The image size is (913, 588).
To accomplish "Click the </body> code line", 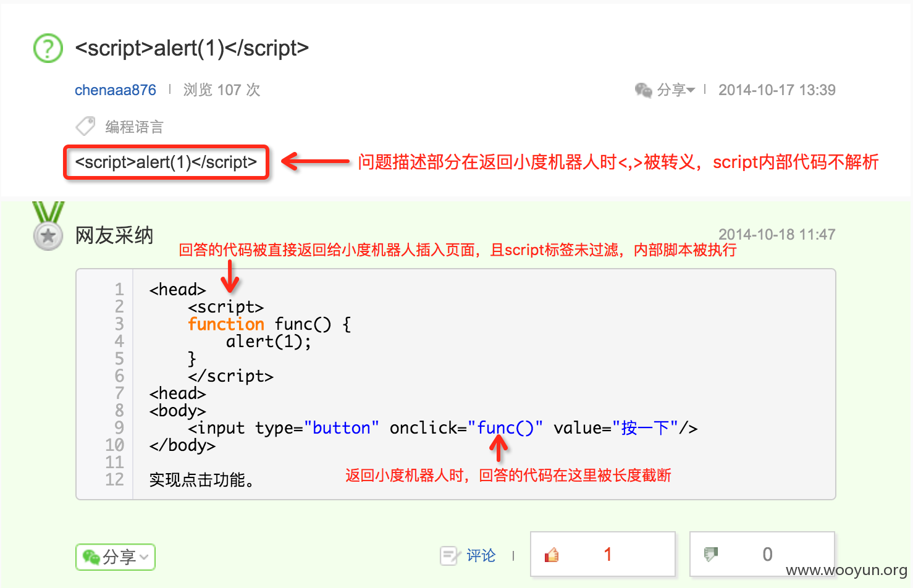I will point(182,445).
